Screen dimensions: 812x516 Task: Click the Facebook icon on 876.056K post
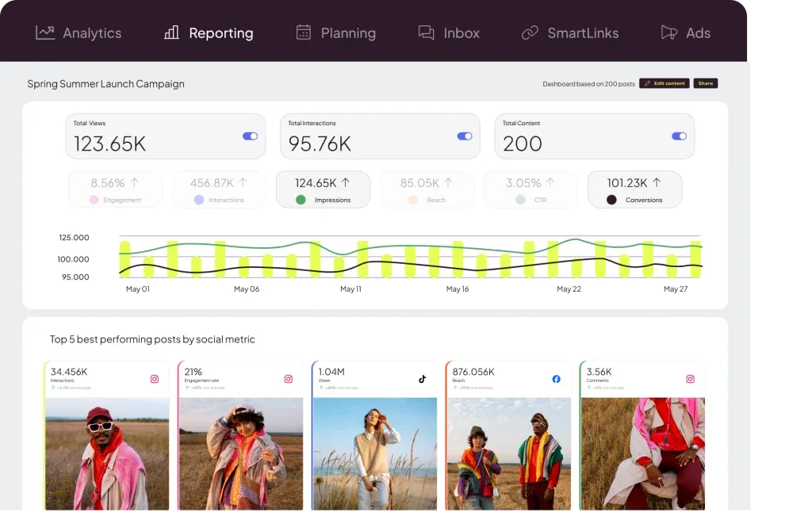pyautogui.click(x=556, y=379)
